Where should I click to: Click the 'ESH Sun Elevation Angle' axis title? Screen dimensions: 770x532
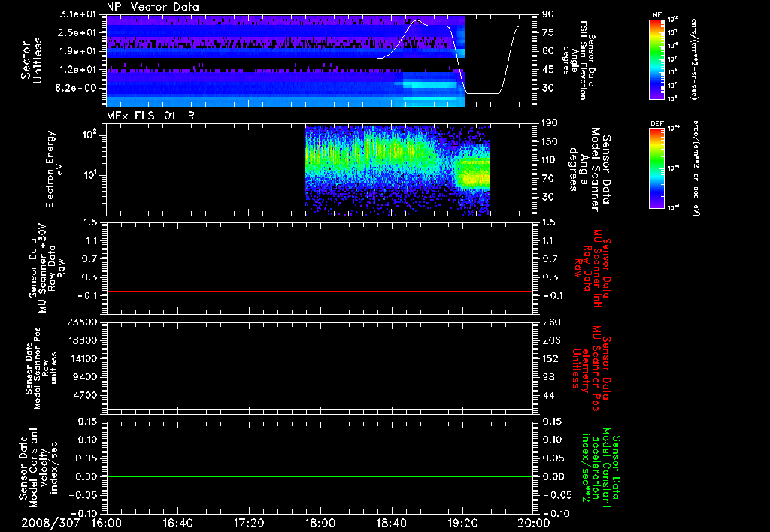(578, 60)
